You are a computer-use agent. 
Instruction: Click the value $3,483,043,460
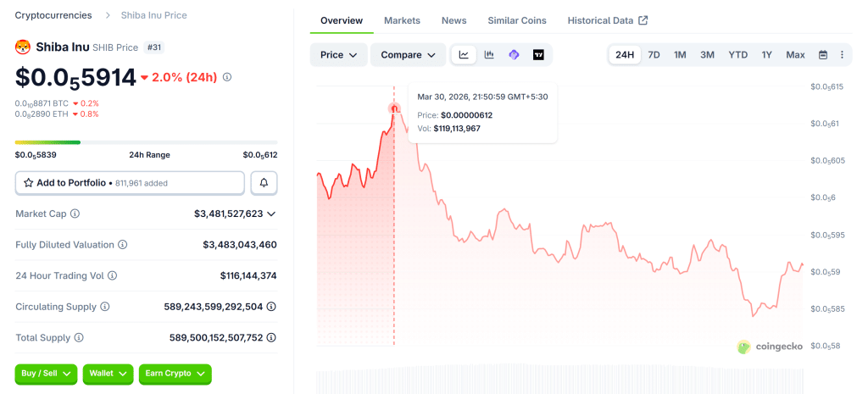(x=240, y=245)
